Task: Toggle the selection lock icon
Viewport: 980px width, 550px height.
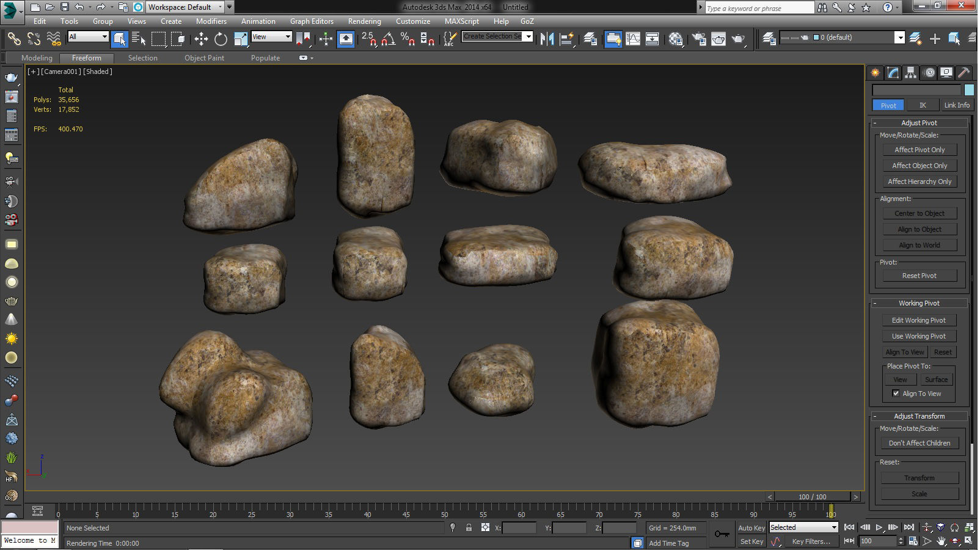Action: 469,527
